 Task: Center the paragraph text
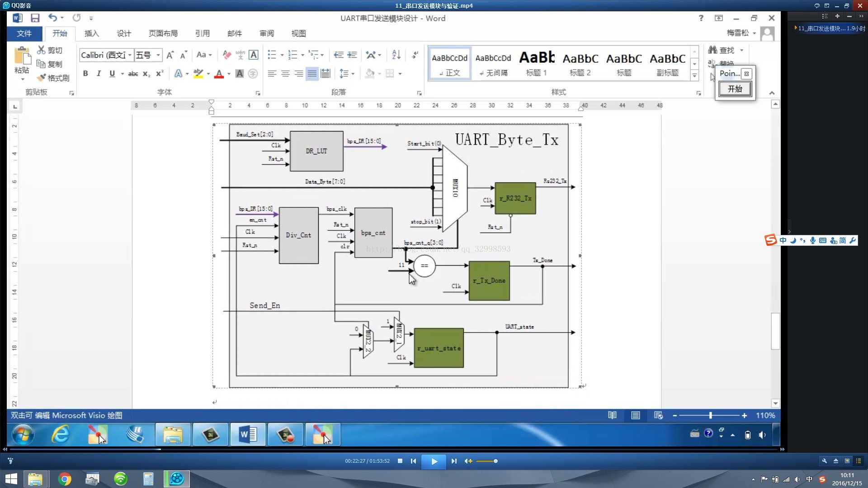(x=285, y=74)
